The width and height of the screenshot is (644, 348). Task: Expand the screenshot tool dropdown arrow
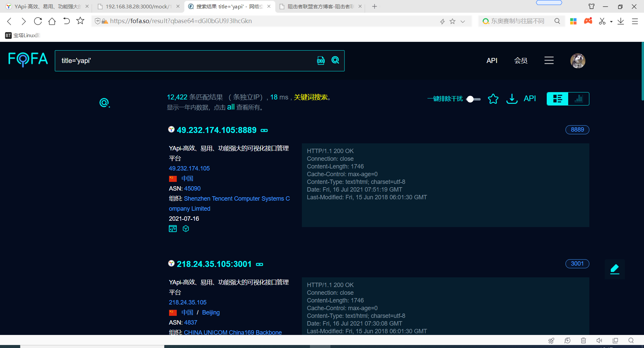point(611,22)
